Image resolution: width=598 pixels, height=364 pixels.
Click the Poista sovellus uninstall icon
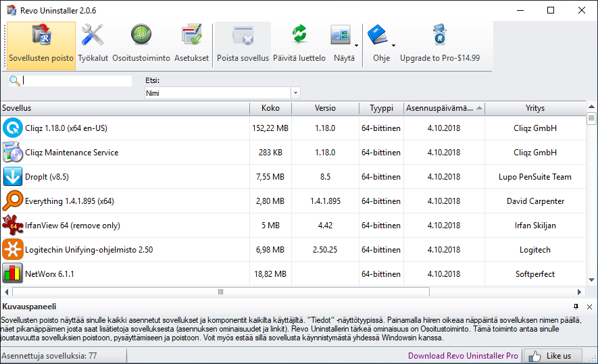tap(243, 36)
